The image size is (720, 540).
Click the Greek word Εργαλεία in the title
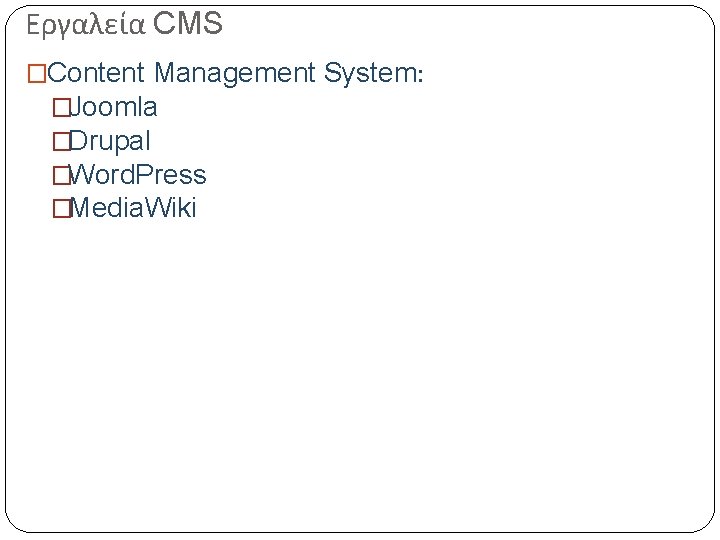click(x=86, y=25)
